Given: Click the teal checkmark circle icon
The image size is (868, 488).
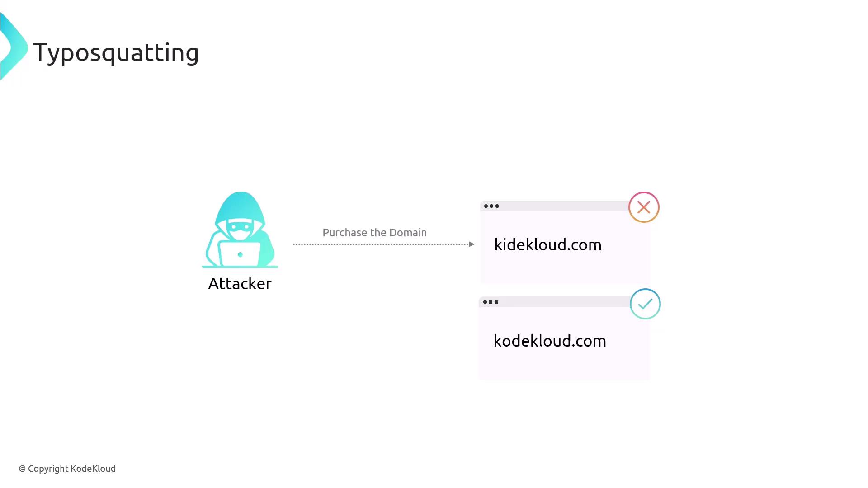Looking at the screenshot, I should [645, 304].
